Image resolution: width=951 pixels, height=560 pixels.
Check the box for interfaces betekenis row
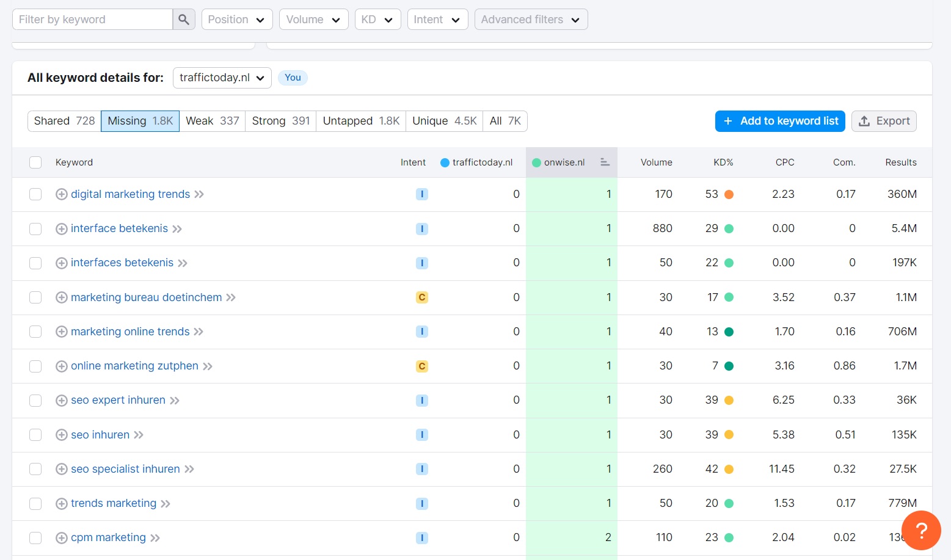click(x=35, y=263)
